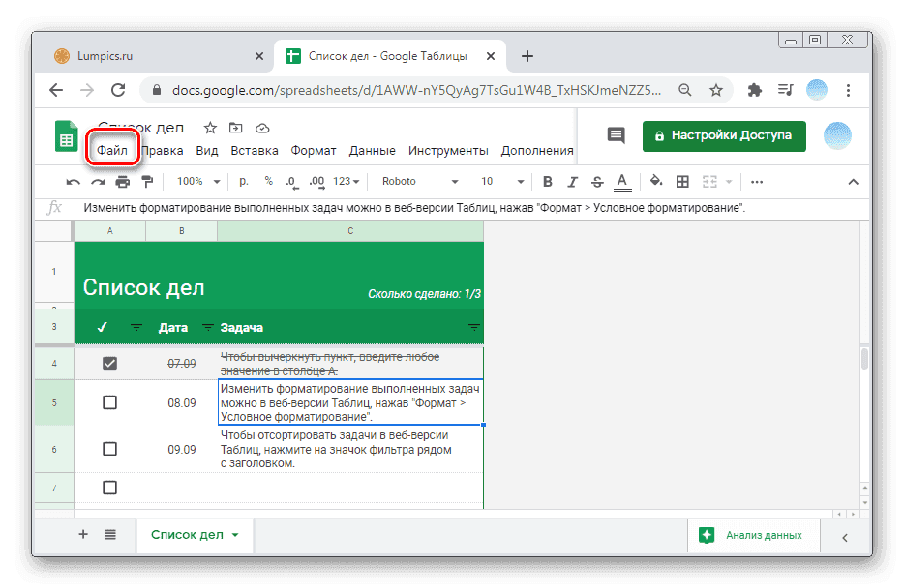Apply strikethrough formatting

click(596, 182)
